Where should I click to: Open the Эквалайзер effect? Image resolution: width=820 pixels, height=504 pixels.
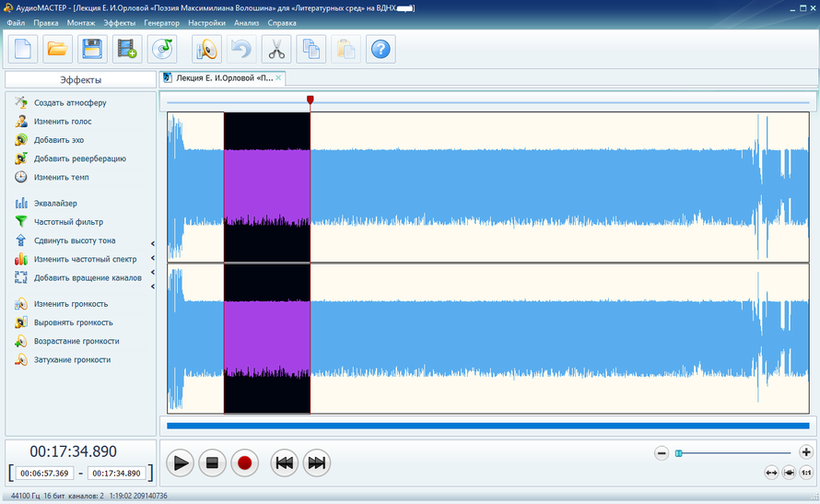point(55,204)
